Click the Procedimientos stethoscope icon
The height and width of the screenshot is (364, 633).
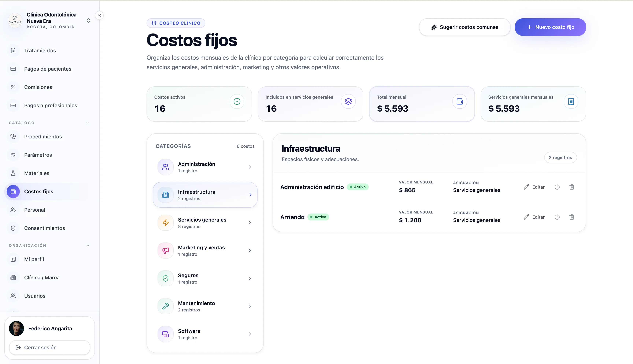pos(13,137)
